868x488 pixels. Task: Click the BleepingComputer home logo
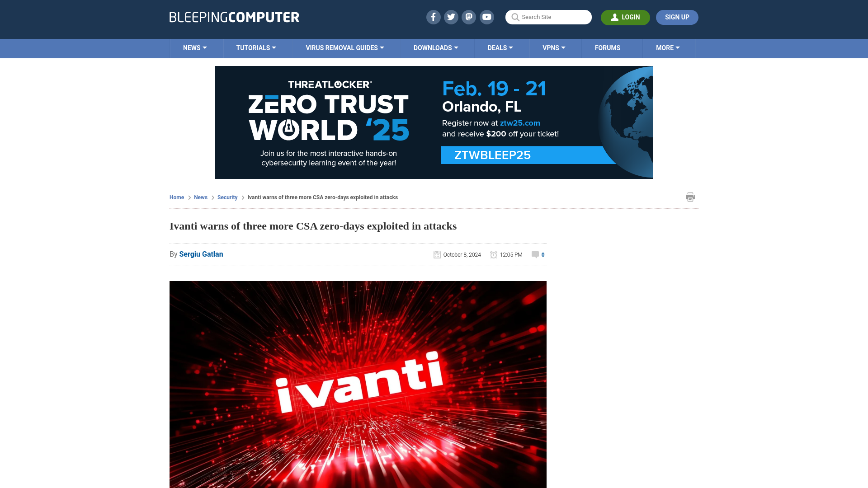(234, 17)
